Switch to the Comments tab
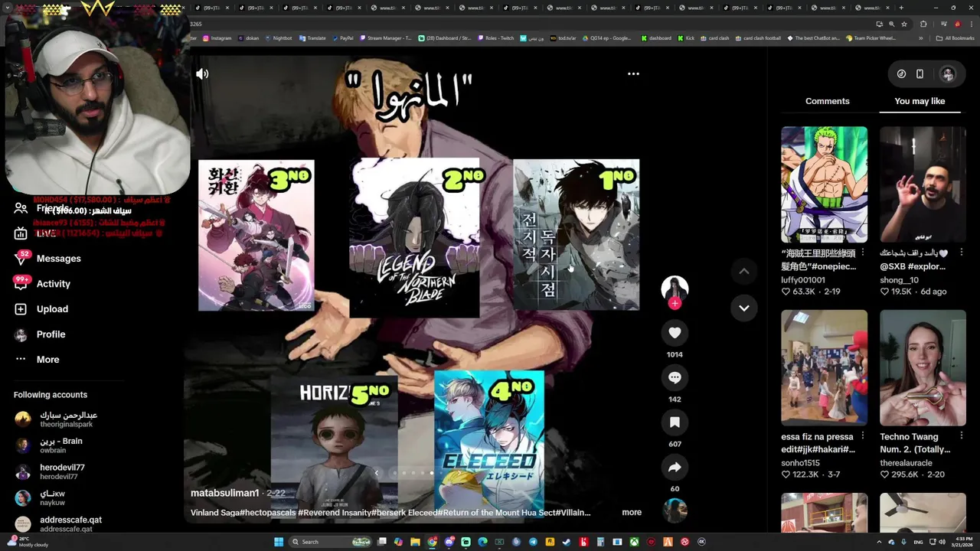This screenshot has height=551, width=980. [827, 101]
